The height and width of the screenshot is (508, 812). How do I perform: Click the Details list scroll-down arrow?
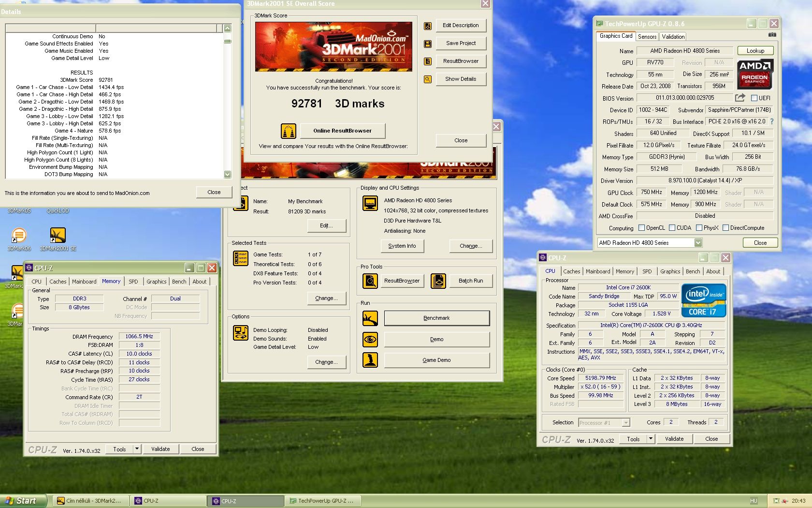(228, 174)
